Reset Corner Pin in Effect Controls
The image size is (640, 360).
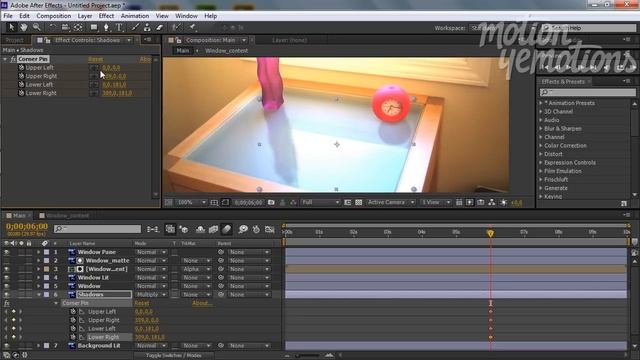point(96,59)
